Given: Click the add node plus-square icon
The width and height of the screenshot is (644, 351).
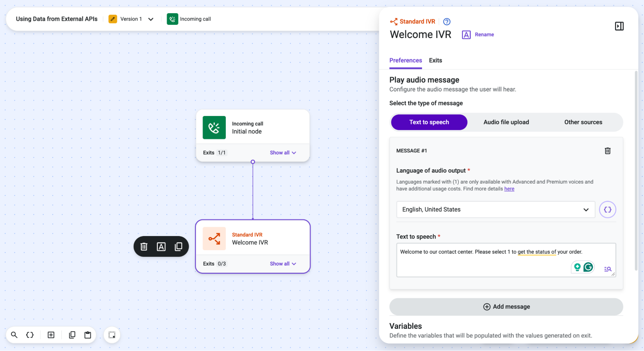Looking at the screenshot, I should point(51,335).
